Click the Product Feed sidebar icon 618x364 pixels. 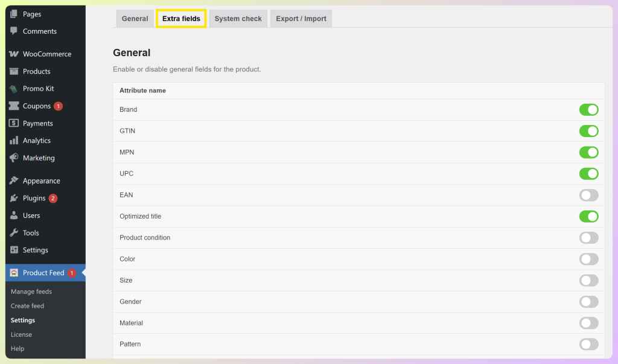point(13,272)
